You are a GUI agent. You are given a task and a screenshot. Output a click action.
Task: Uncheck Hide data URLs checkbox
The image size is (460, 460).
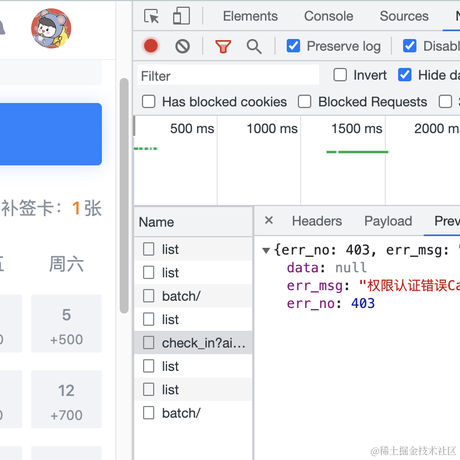click(x=405, y=75)
